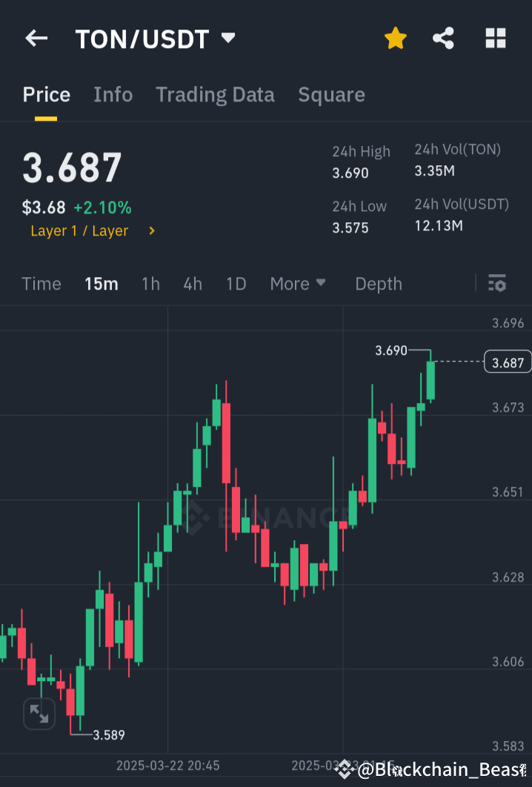Open the Layer 1 / Layer tag chevron
Viewport: 532px width, 787px height.
click(x=151, y=230)
